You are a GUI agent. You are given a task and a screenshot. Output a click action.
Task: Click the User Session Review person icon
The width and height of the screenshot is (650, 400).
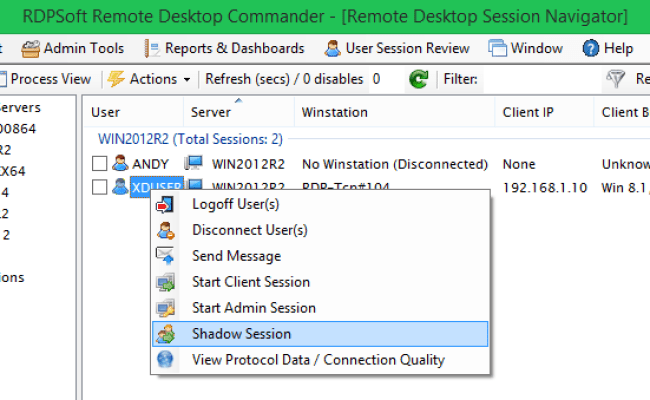click(x=332, y=48)
